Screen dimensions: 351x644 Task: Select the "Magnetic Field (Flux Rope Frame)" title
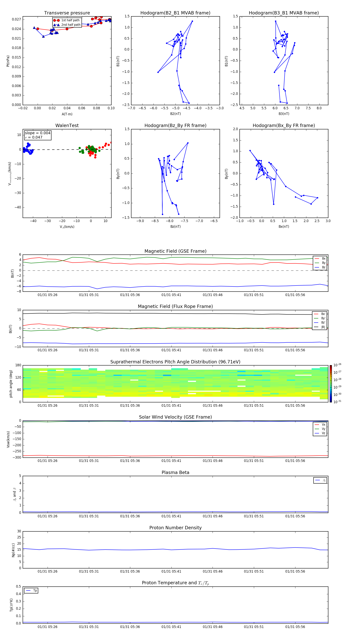pyautogui.click(x=175, y=307)
